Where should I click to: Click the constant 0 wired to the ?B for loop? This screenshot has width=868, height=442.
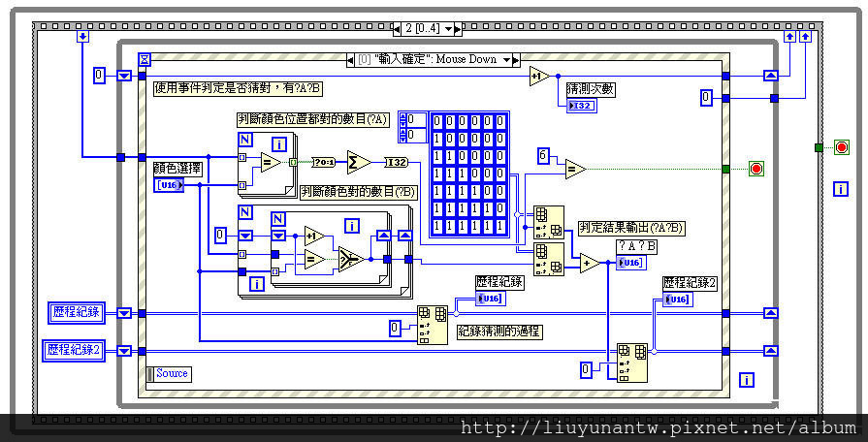click(x=221, y=236)
